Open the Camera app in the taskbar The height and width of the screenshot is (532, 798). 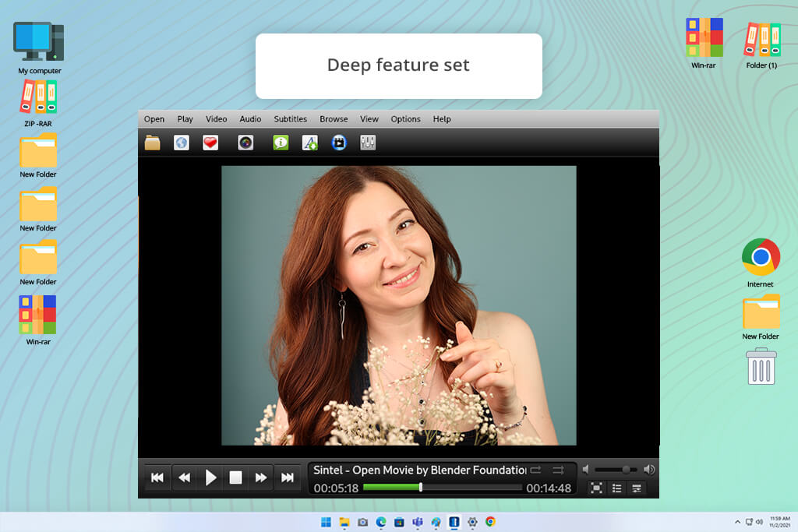point(362,522)
